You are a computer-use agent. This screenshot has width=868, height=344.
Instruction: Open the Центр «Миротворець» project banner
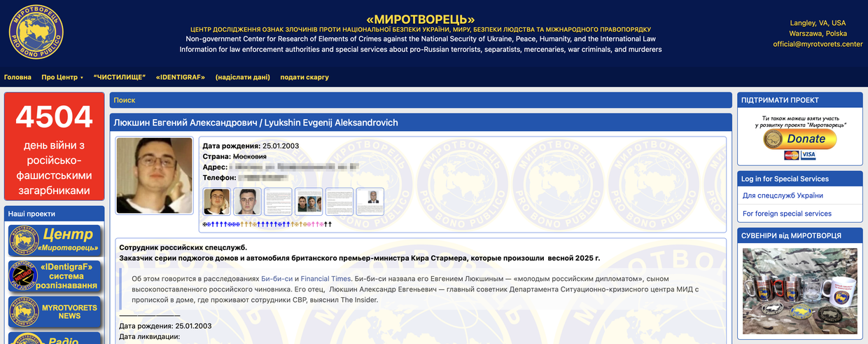[x=56, y=240]
